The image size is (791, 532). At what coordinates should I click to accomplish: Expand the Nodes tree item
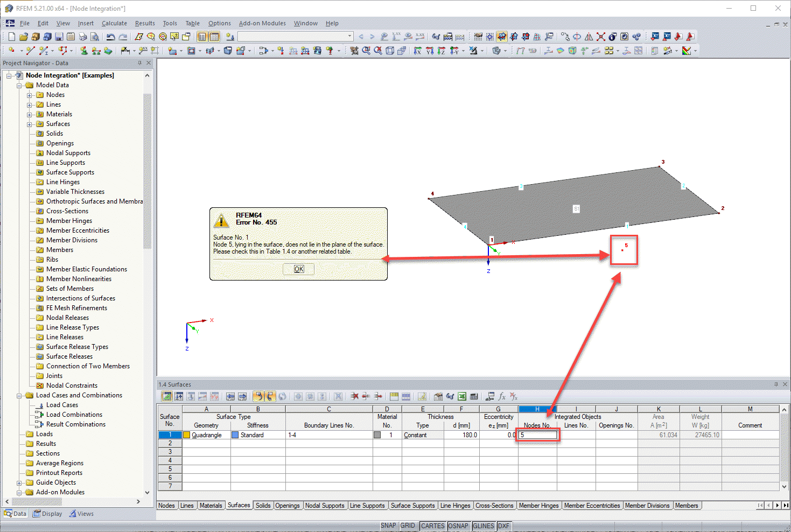[31, 94]
